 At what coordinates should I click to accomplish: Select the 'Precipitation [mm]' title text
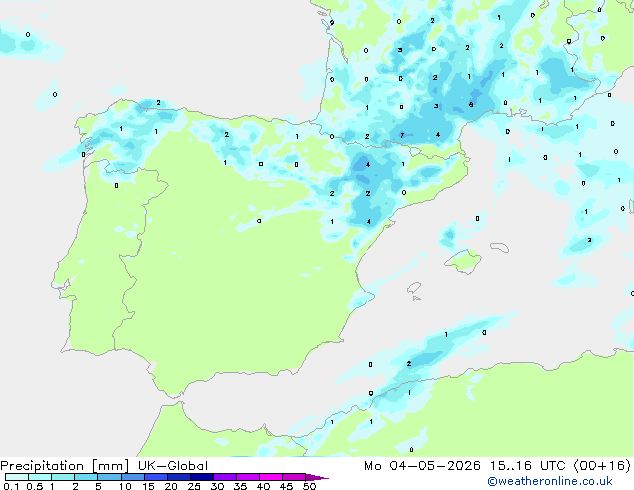64,466
